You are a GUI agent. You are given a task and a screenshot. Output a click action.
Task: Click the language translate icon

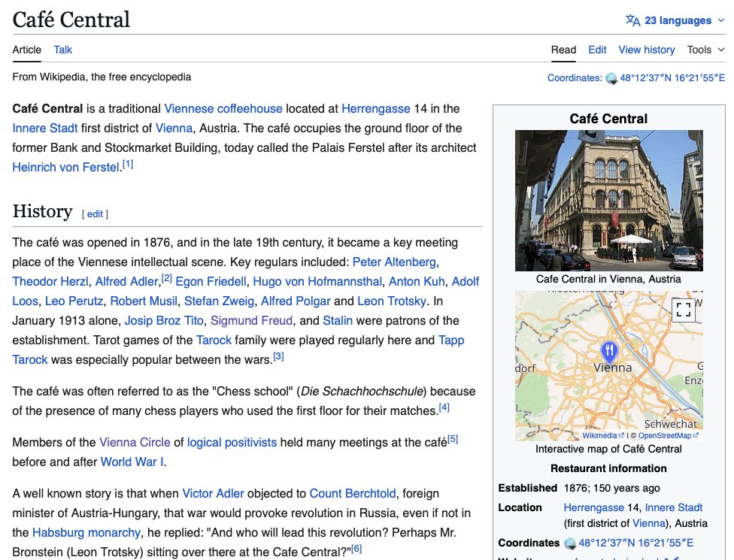(x=633, y=20)
